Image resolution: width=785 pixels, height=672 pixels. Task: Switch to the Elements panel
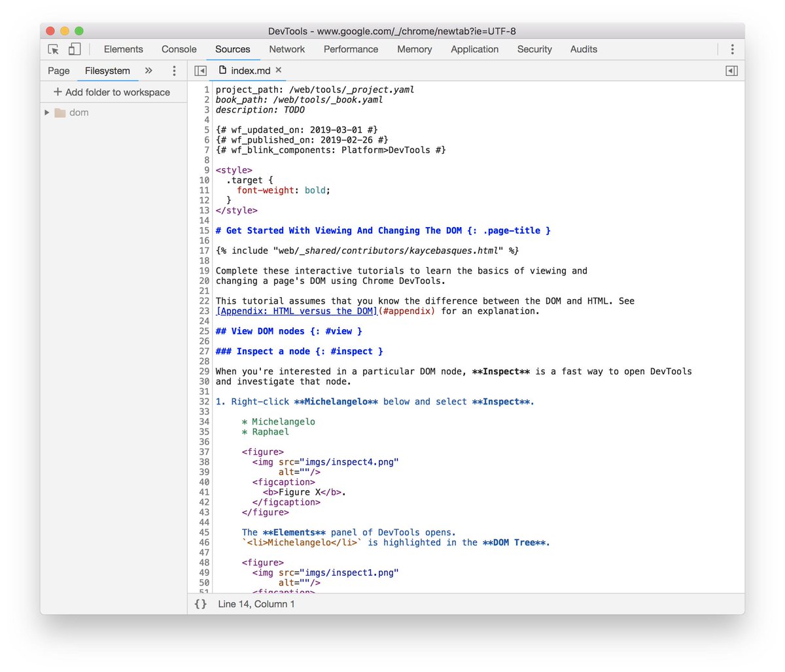click(123, 49)
